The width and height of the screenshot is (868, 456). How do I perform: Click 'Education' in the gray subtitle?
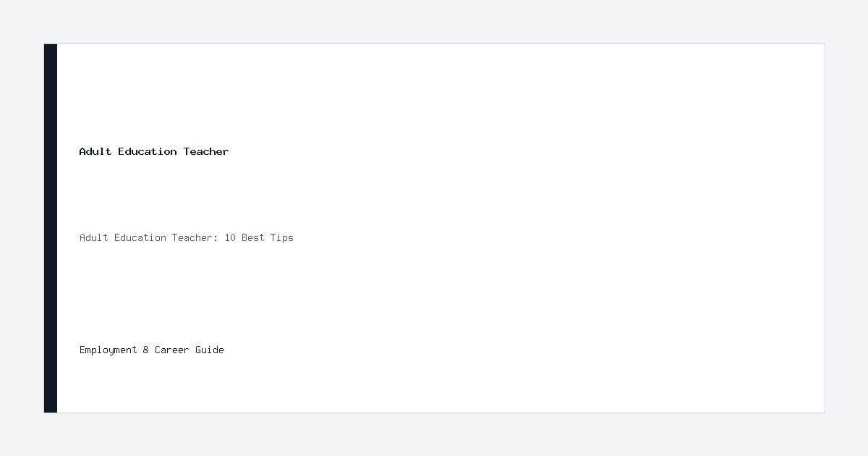pyautogui.click(x=140, y=237)
